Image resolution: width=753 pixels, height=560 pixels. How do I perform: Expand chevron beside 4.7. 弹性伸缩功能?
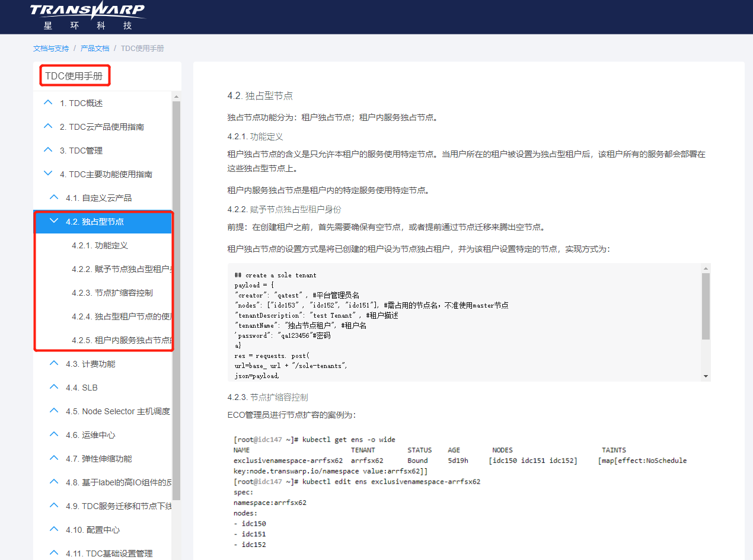point(54,458)
